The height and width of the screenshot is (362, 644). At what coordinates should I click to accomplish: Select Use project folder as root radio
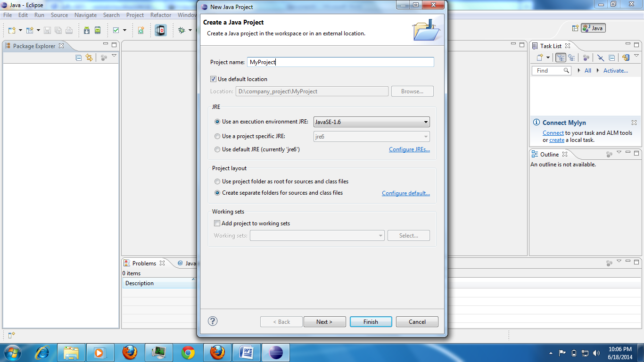tap(217, 181)
